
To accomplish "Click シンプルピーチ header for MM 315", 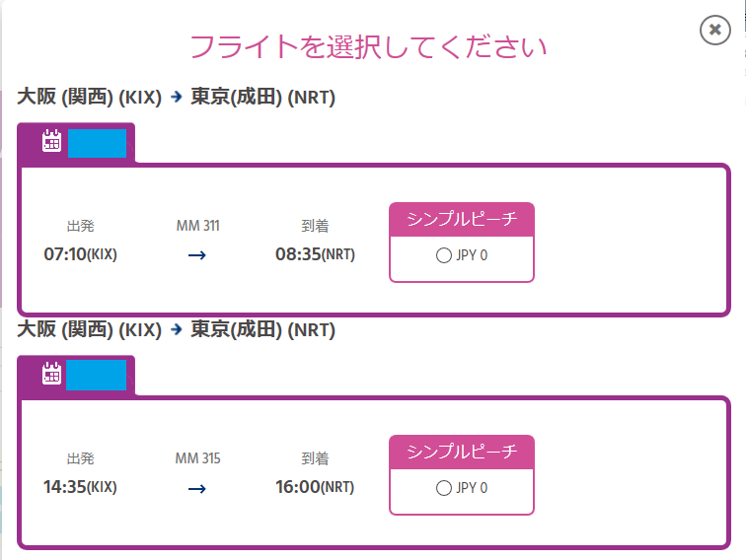I will point(462,452).
